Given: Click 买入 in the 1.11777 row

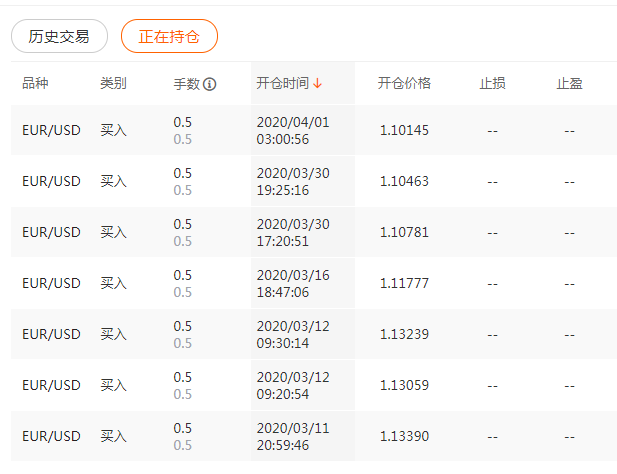Looking at the screenshot, I should point(113,283).
